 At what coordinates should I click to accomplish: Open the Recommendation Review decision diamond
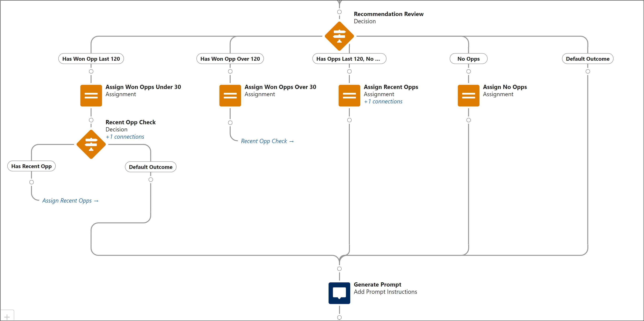[x=339, y=36]
